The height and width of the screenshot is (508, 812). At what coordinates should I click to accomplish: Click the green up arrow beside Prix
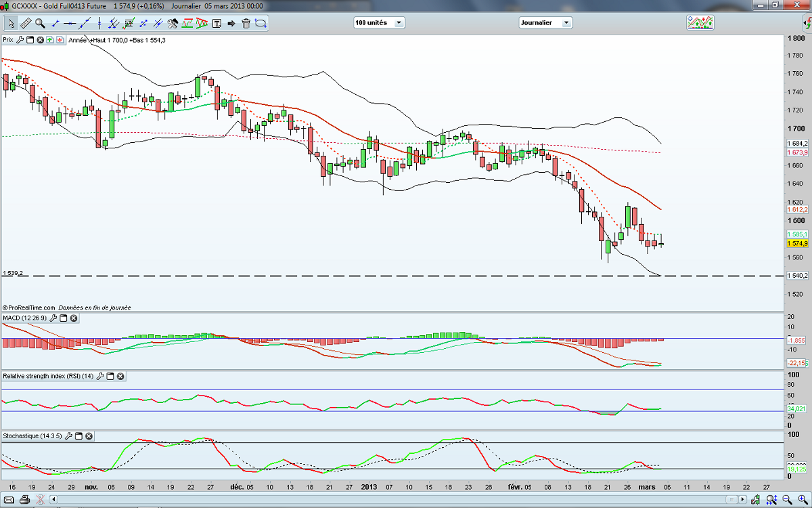[51, 40]
